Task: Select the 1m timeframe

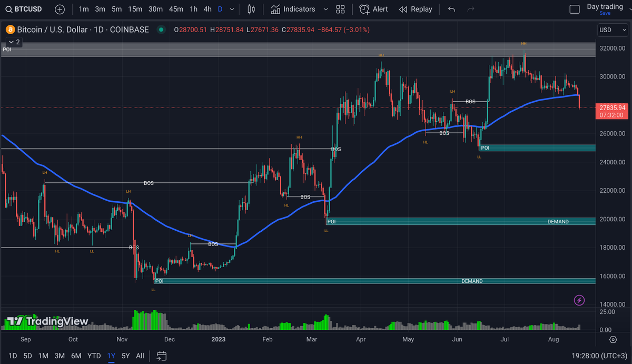Action: (84, 9)
